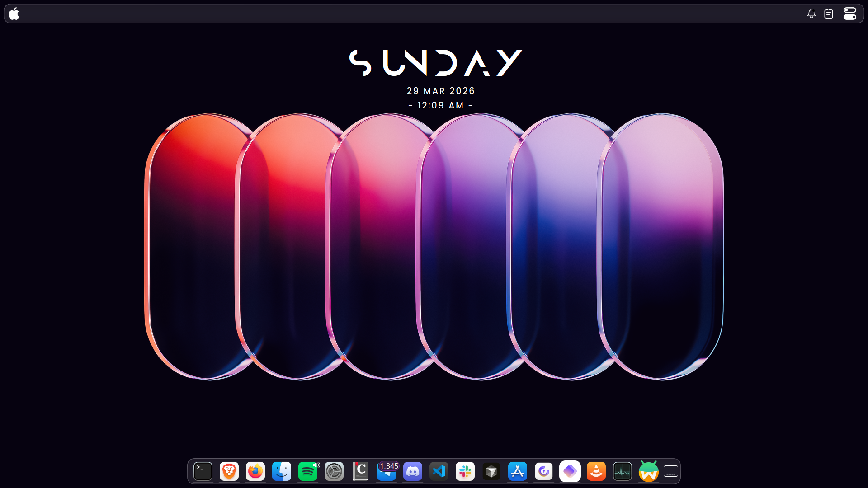Launch VLC media player
Image resolution: width=868 pixels, height=488 pixels.
pos(596,471)
